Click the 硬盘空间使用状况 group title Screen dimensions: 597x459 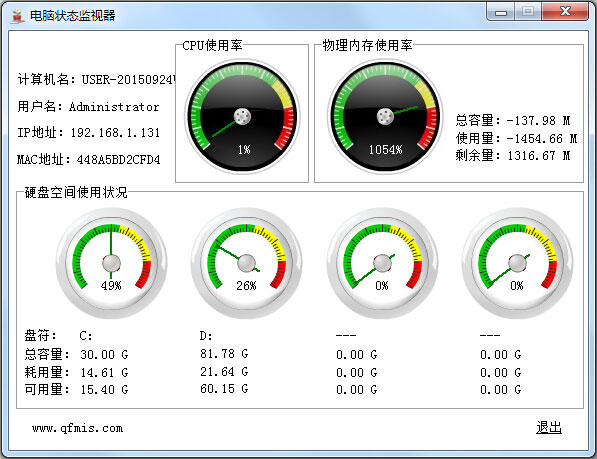click(76, 192)
